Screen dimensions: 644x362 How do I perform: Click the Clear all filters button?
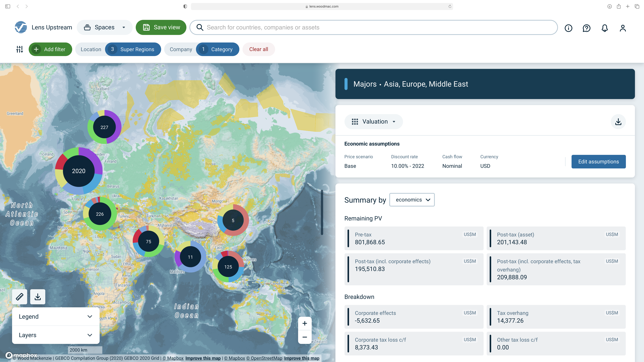pyautogui.click(x=258, y=49)
